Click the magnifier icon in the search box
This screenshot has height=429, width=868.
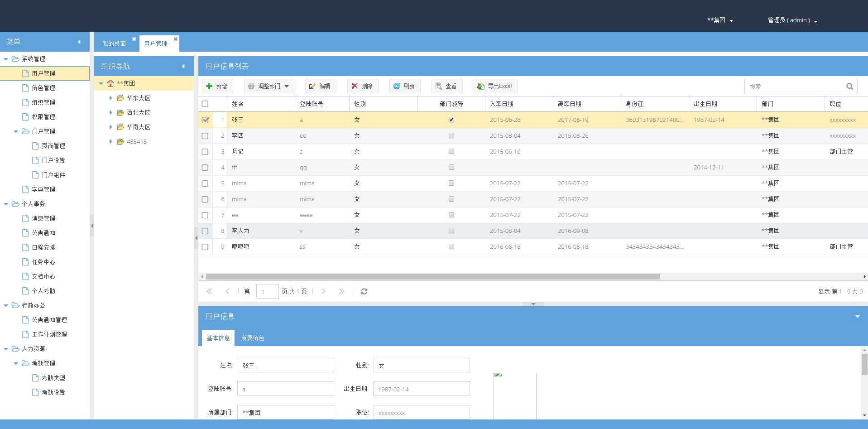[x=850, y=86]
